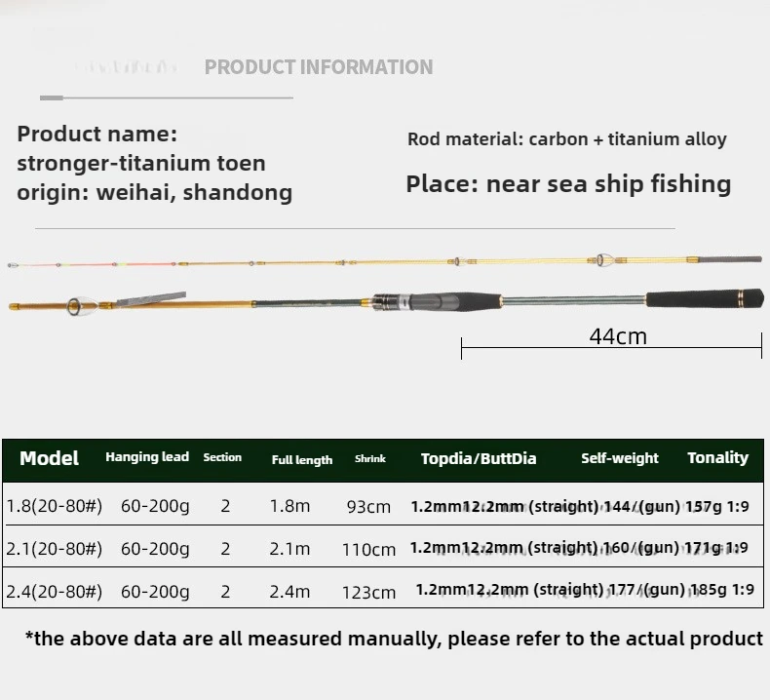Click the Topdia/ButtDia column header
The image size is (770, 700).
(x=479, y=458)
